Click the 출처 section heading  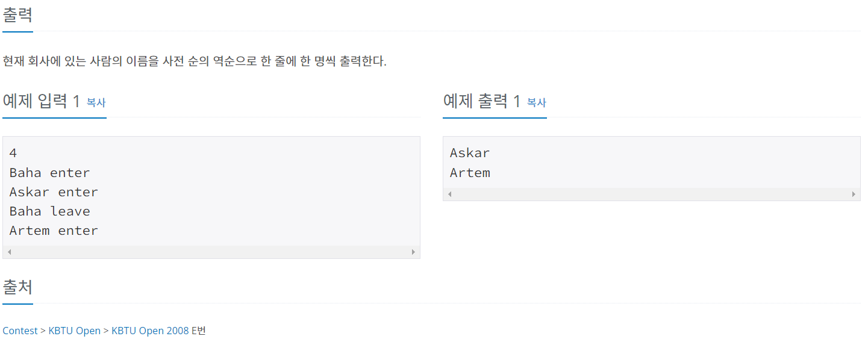[17, 287]
